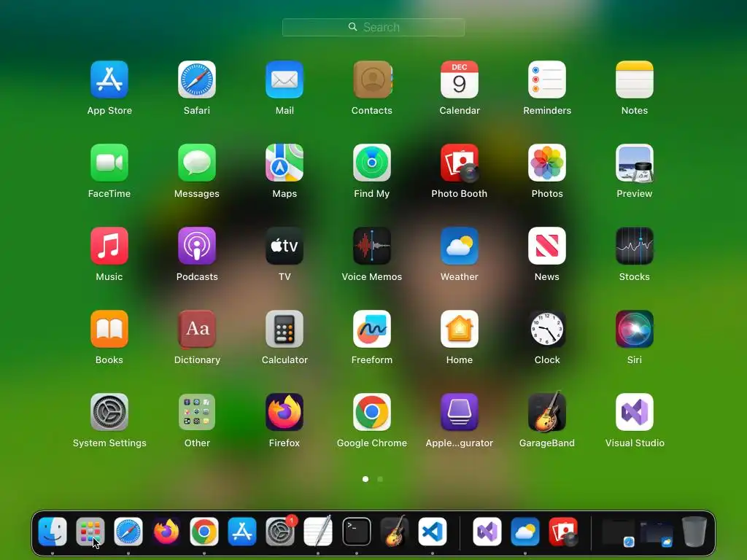Expand the Other apps folder
Image resolution: width=747 pixels, height=560 pixels.
coord(197,412)
